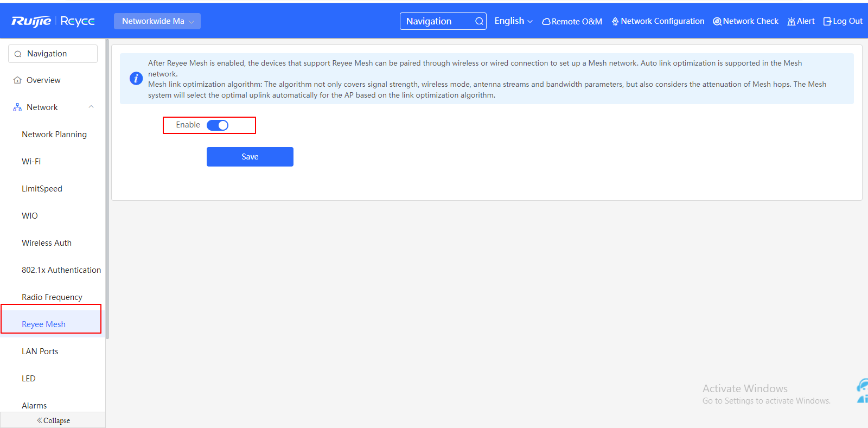The width and height of the screenshot is (868, 428).
Task: Click Network Check link text
Action: pyautogui.click(x=750, y=21)
